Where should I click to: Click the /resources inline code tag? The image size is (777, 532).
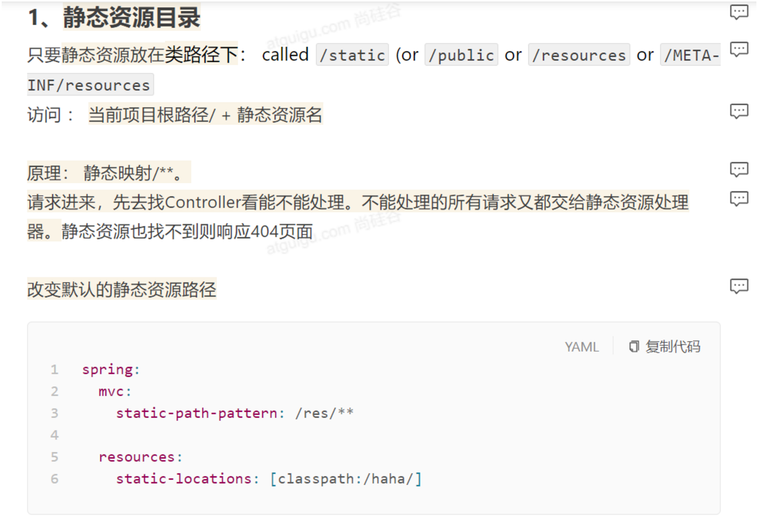click(579, 55)
